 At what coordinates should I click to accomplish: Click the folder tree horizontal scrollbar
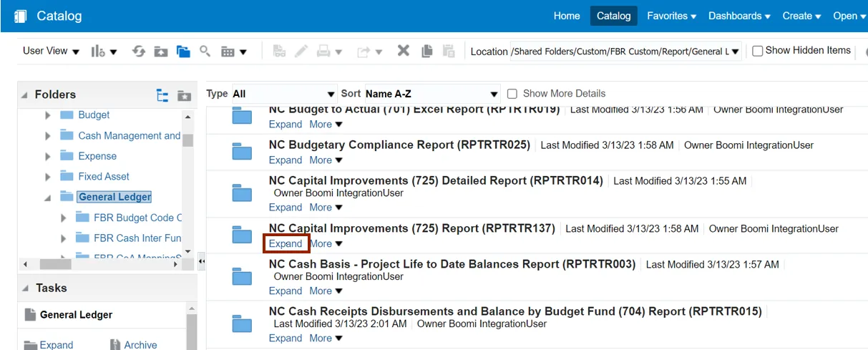pyautogui.click(x=100, y=264)
